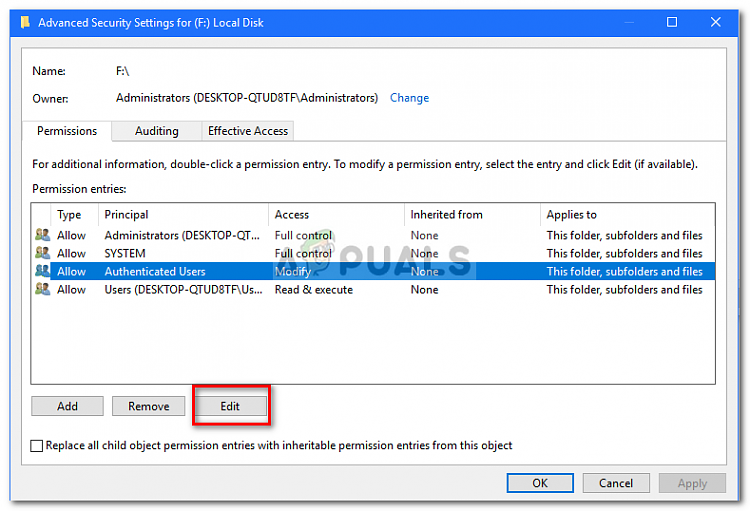This screenshot has height=511, width=750.
Task: Confirm with the OK button
Action: click(540, 483)
